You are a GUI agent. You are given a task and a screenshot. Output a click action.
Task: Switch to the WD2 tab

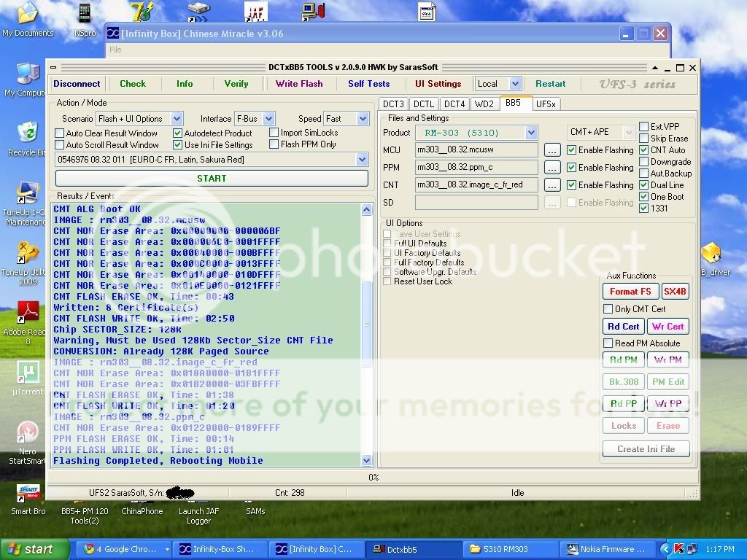pyautogui.click(x=484, y=104)
